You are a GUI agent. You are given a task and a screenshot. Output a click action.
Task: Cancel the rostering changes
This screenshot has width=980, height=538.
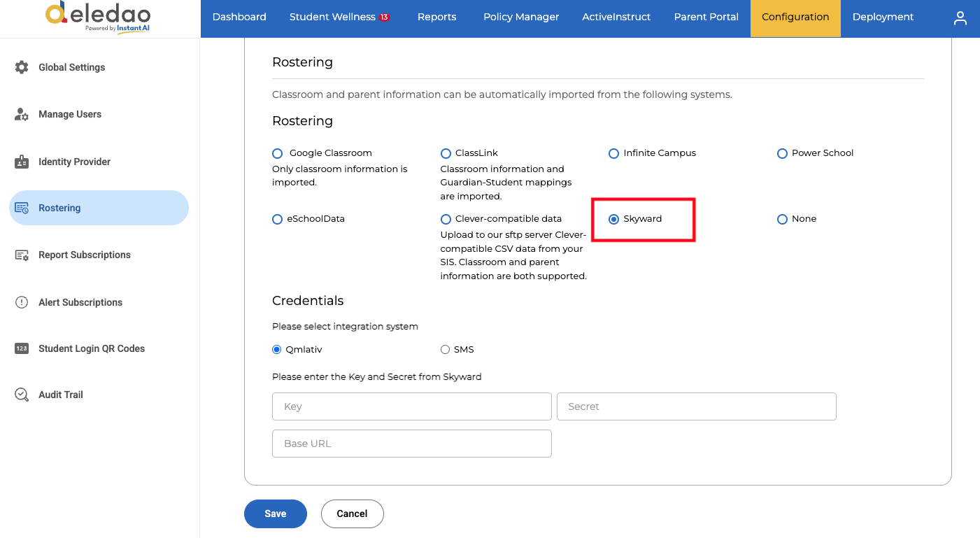(x=352, y=514)
